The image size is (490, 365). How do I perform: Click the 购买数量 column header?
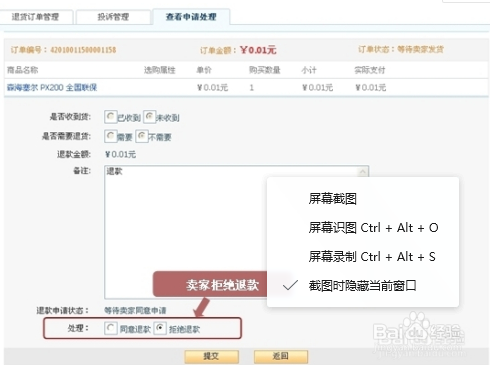point(264,70)
